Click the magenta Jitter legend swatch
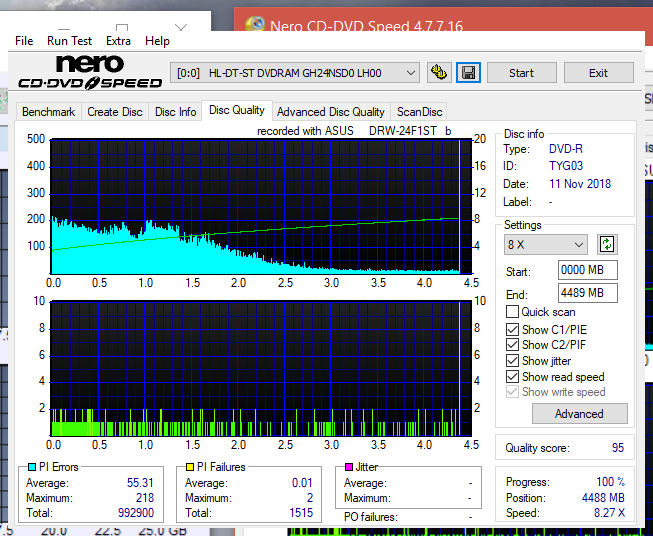 [349, 467]
